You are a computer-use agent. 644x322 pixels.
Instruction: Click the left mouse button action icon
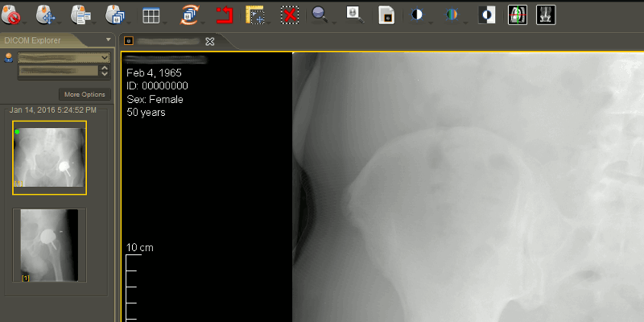[x=11, y=14]
